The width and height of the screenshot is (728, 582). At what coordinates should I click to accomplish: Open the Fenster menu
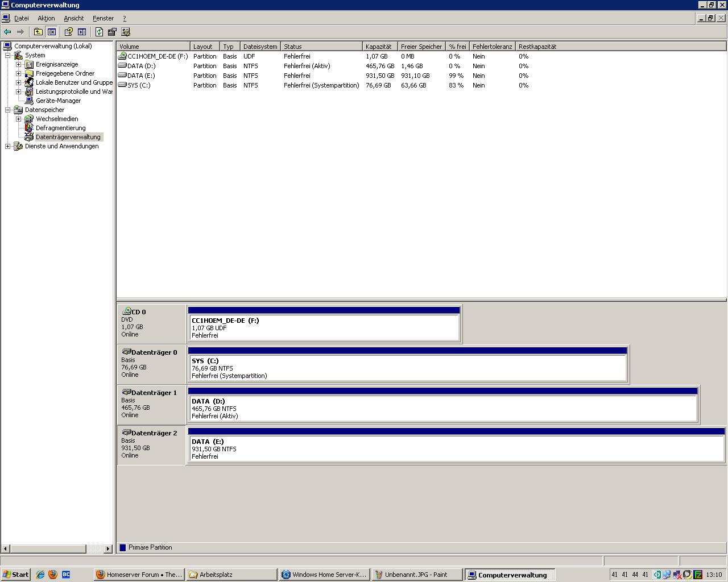104,18
